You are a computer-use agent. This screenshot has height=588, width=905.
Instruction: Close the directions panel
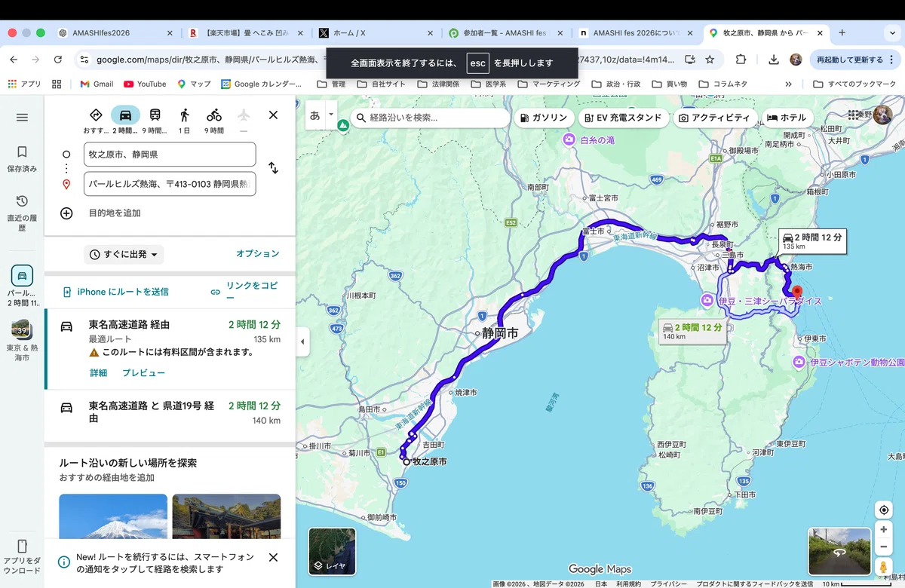click(x=273, y=115)
